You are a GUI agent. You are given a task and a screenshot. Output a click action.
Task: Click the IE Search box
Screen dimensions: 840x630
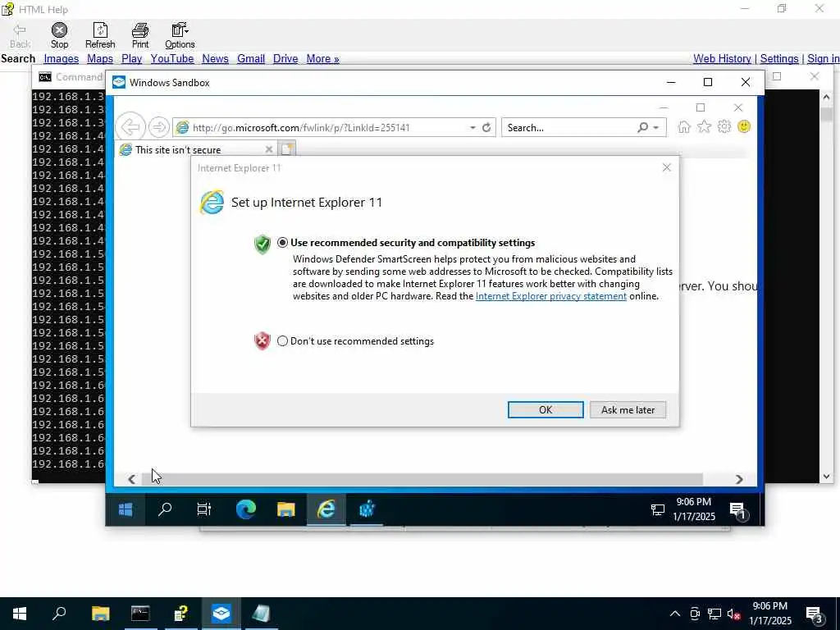(x=569, y=128)
